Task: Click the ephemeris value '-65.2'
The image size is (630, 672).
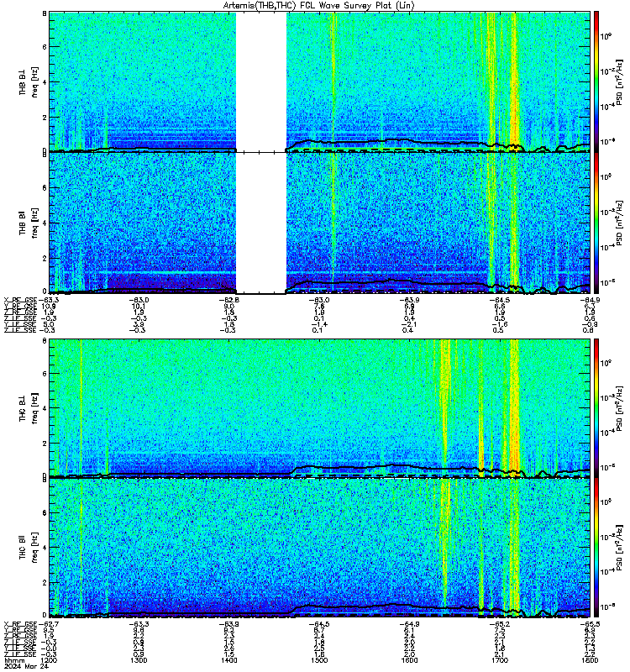Action: click(500, 624)
